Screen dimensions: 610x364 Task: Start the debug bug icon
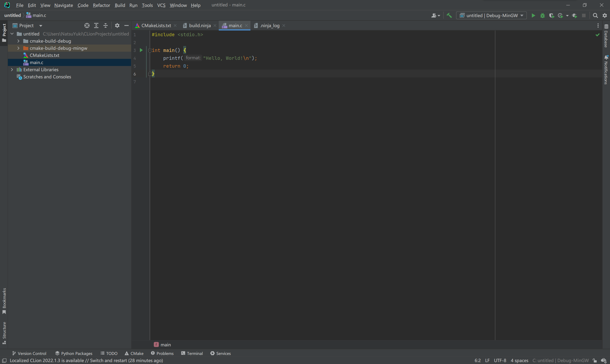(542, 15)
